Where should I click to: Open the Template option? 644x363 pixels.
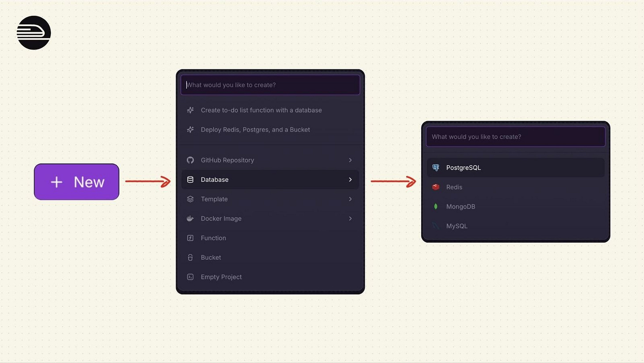click(x=270, y=199)
